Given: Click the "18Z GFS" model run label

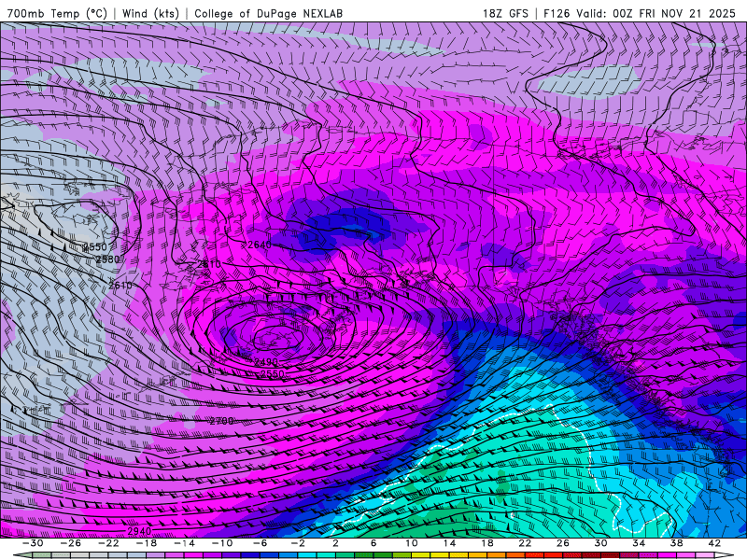Looking at the screenshot, I should (505, 13).
